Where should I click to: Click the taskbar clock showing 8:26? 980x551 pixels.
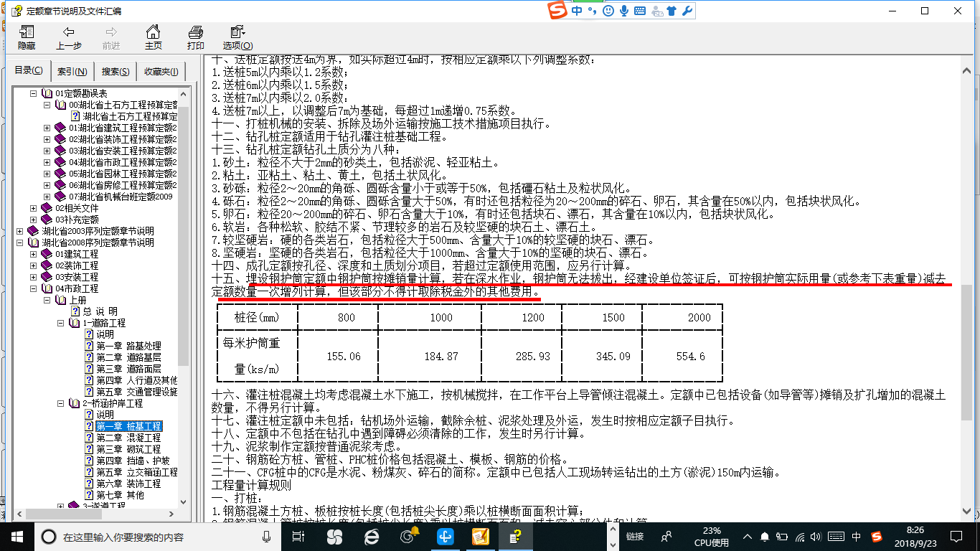(915, 537)
